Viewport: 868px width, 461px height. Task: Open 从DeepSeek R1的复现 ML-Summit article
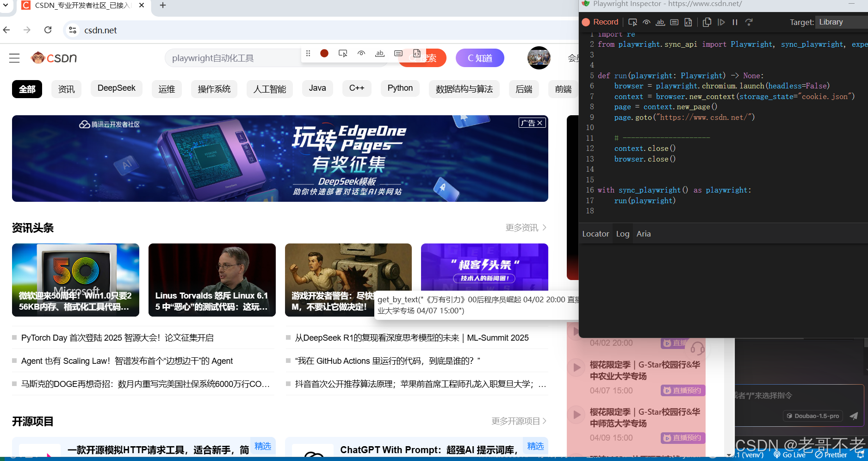(x=412, y=338)
